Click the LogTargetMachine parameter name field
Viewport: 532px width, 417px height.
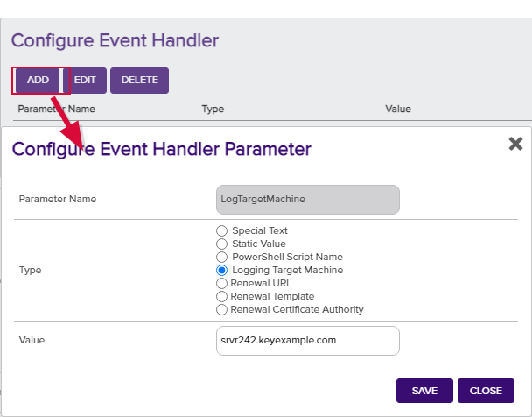tap(307, 200)
